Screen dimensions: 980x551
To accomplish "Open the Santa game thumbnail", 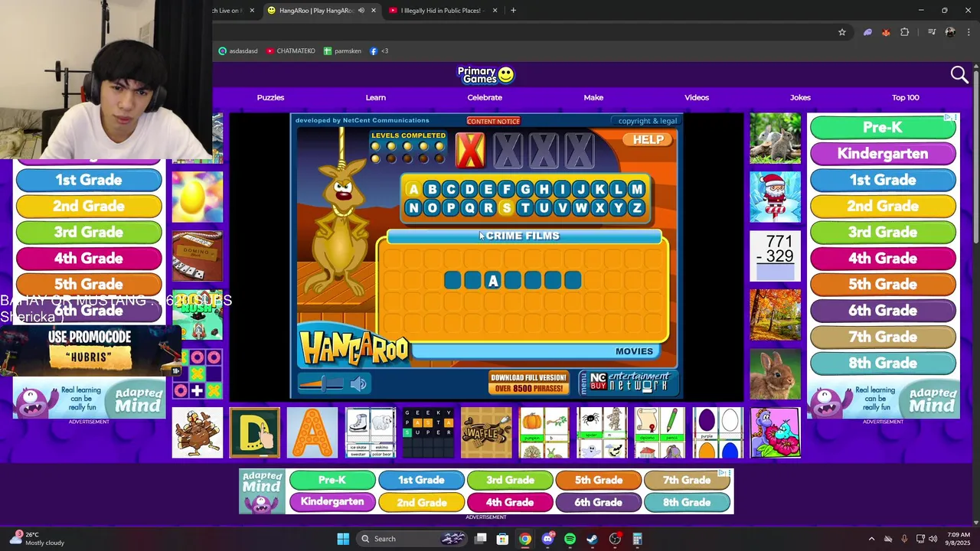I will tap(775, 197).
